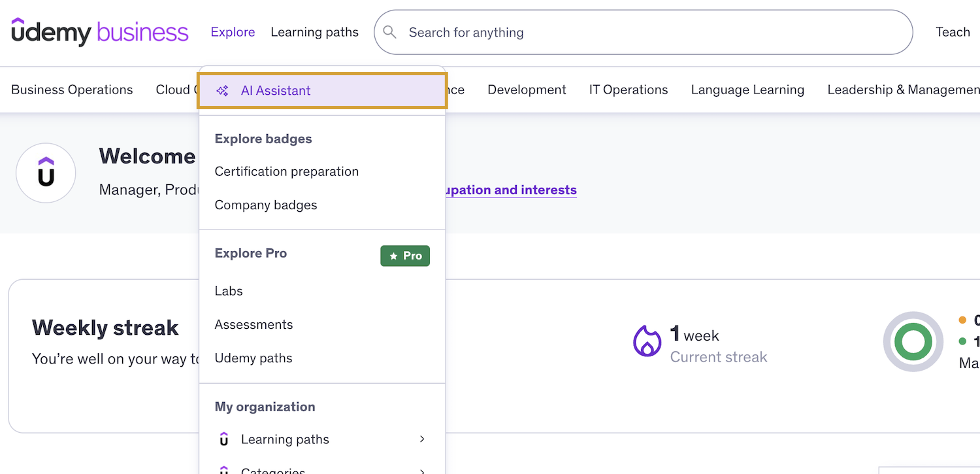This screenshot has height=474, width=980.
Task: Click the round Udemy avatar icon
Action: (46, 173)
